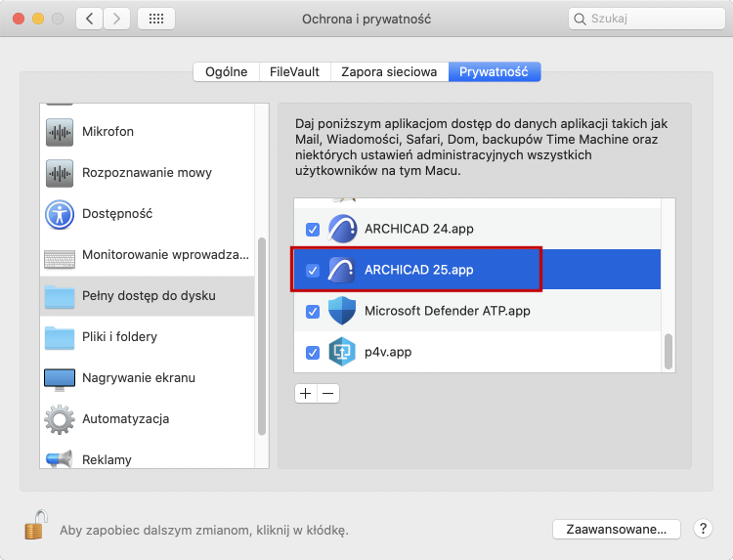Uncheck ARCHICAD 25.app checkbox
Screen dimensions: 733x560
coord(313,271)
